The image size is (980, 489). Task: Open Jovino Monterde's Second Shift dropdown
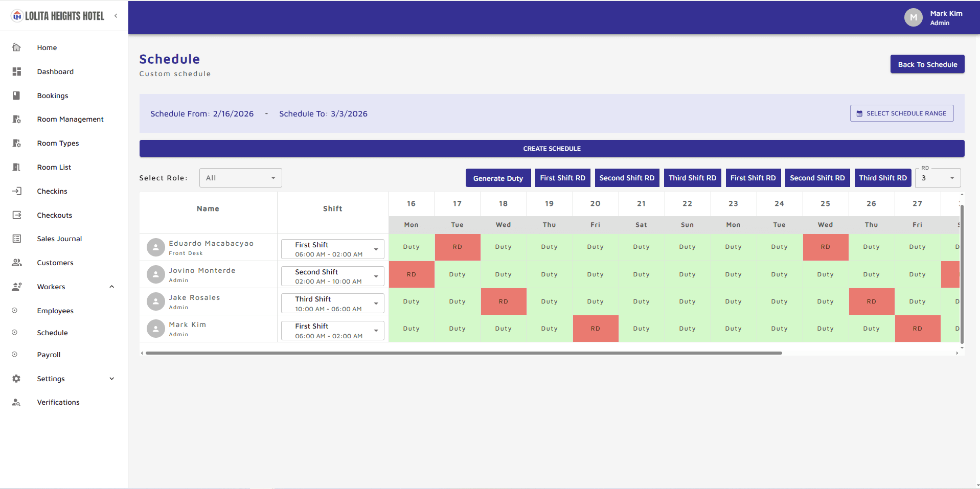(332, 276)
